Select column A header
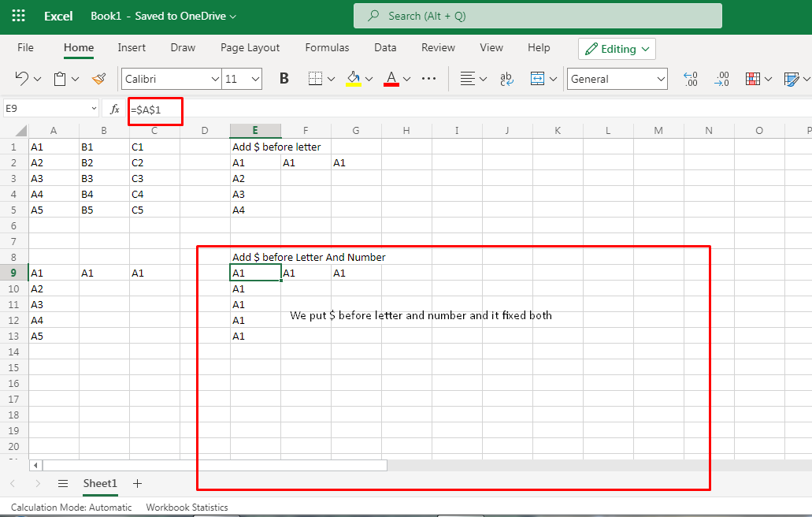The width and height of the screenshot is (812, 517). point(54,131)
